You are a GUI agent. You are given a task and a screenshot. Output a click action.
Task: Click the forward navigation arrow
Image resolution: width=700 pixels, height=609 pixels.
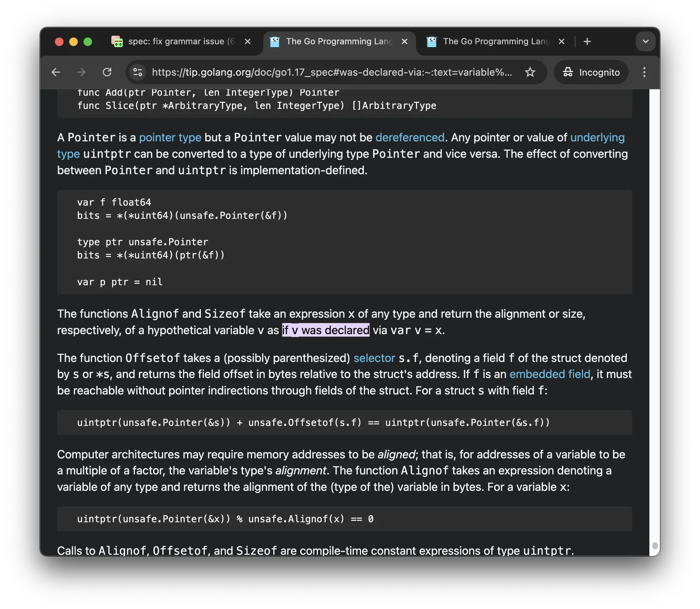pyautogui.click(x=81, y=72)
